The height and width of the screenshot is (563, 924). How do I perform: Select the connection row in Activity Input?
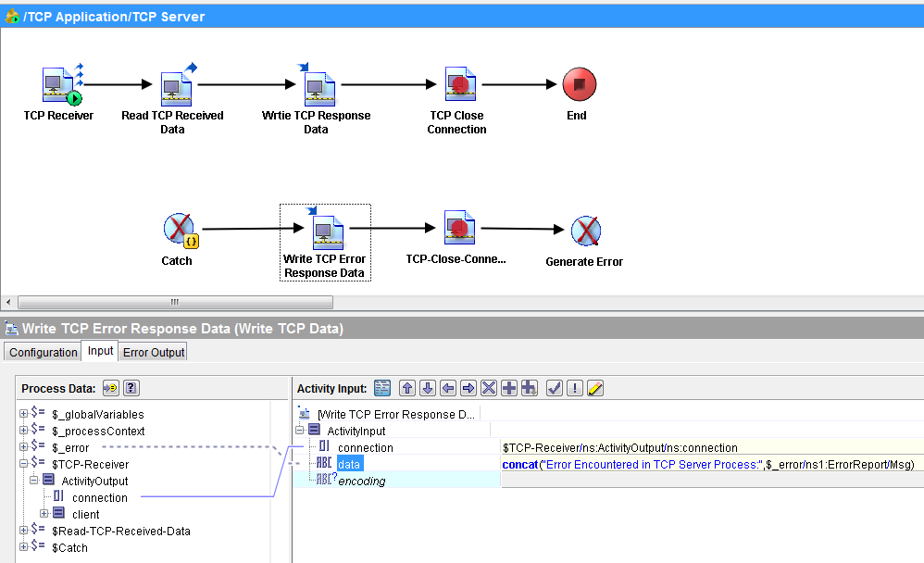pyautogui.click(x=366, y=447)
